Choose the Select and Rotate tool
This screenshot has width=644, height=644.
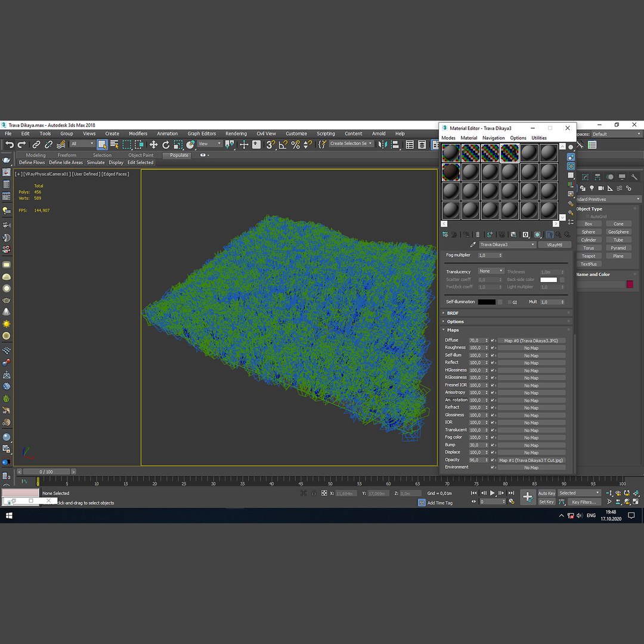166,144
